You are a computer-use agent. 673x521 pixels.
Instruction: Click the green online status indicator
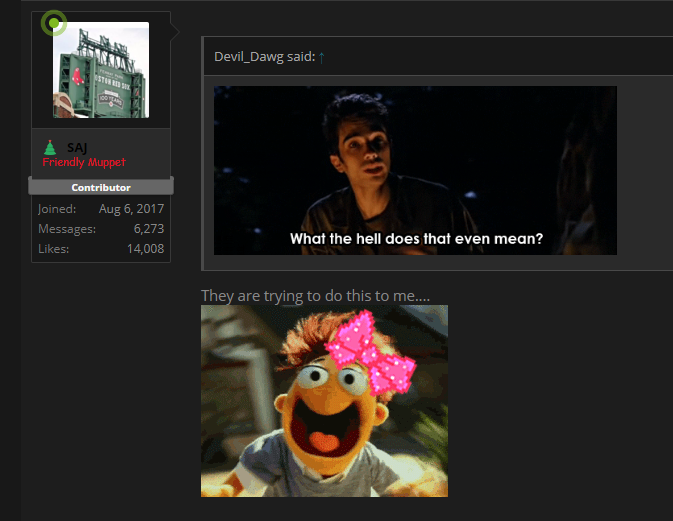54,23
